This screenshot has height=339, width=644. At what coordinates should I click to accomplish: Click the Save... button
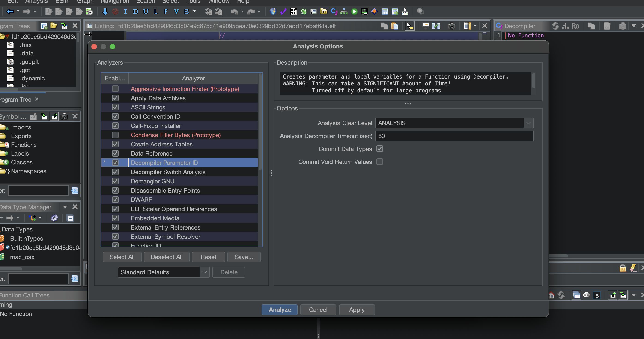coord(244,257)
